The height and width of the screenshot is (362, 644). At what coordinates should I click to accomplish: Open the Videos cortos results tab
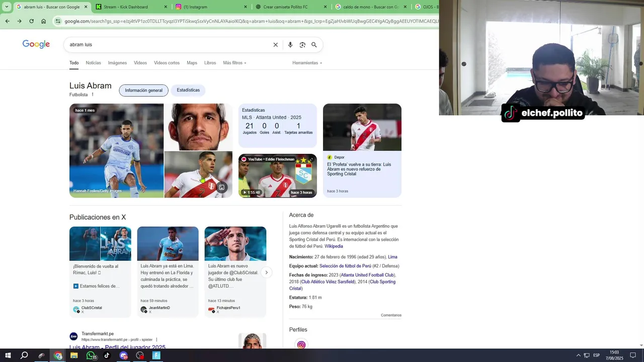click(167, 63)
